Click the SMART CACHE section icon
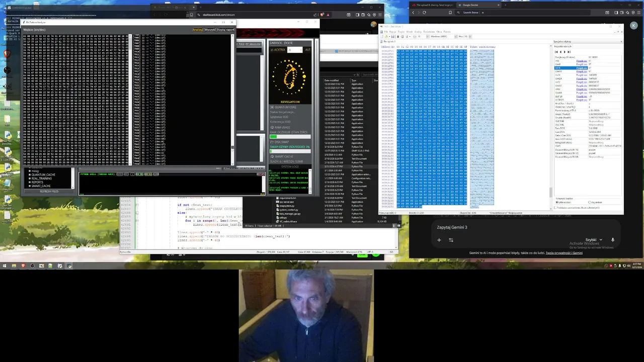 [x=272, y=156]
